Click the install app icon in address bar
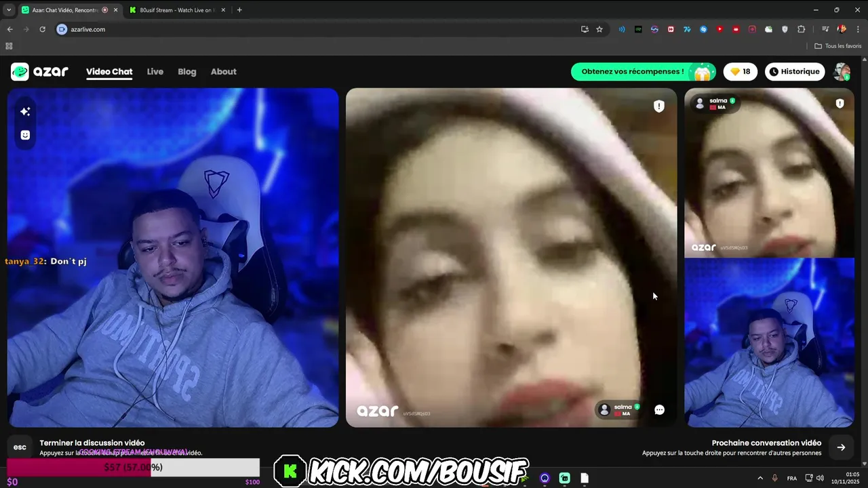 (x=585, y=29)
